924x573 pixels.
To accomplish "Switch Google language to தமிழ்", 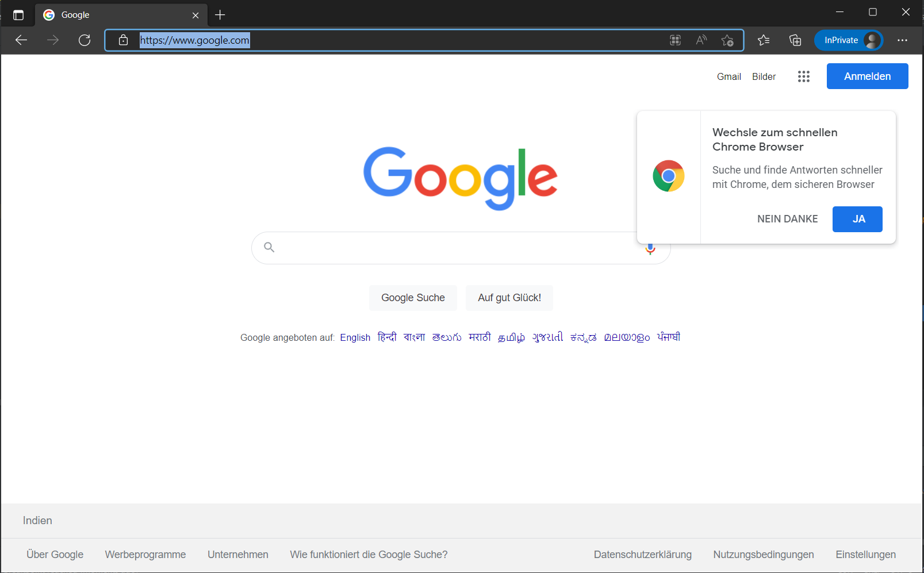I will click(x=511, y=337).
